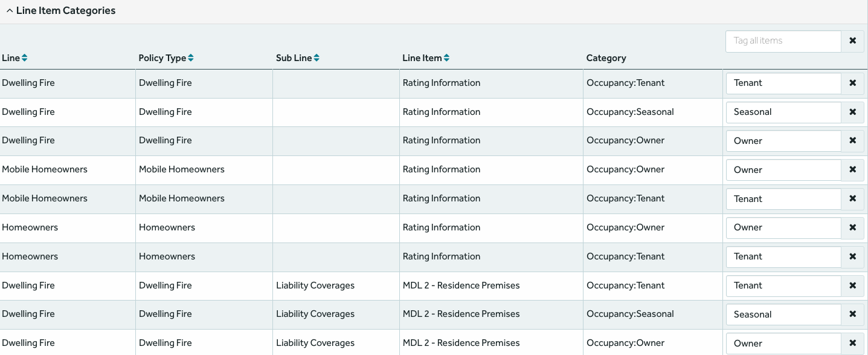Click the Sub Line column header label
The width and height of the screenshot is (868, 355).
click(x=294, y=58)
